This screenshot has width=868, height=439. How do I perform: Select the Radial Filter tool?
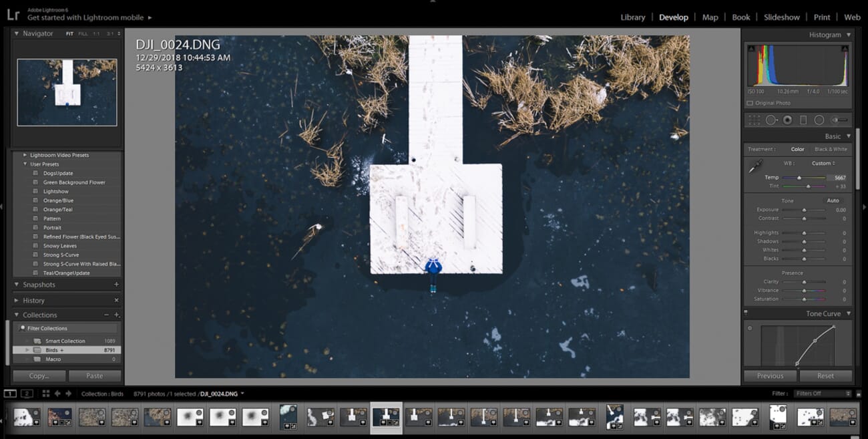[x=819, y=120]
